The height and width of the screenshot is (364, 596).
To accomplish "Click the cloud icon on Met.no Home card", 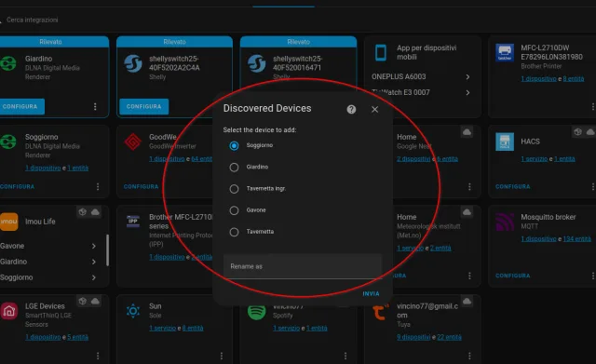I will click(467, 212).
